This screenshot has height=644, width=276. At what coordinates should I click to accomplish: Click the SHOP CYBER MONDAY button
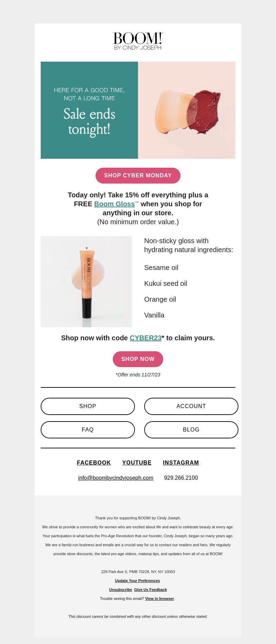pos(138,176)
